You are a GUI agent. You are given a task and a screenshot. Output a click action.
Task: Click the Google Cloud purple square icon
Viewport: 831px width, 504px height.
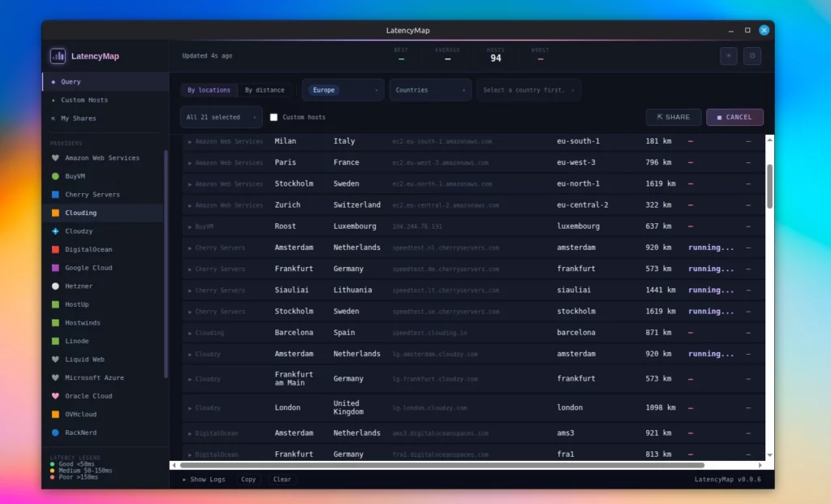tap(55, 268)
